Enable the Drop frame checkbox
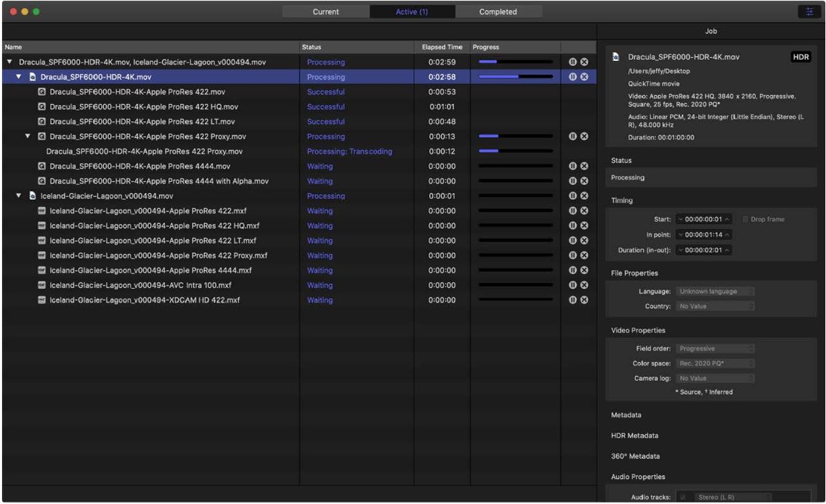The width and height of the screenshot is (826, 504). click(x=746, y=219)
